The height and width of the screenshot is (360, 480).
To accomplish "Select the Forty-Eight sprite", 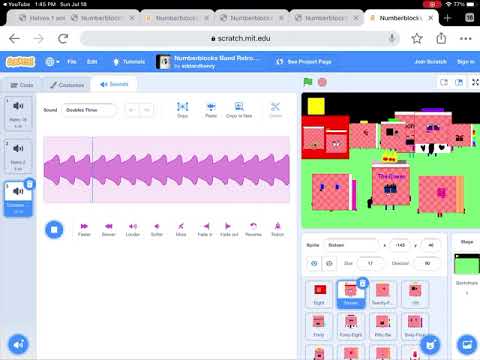I will pos(351,325).
